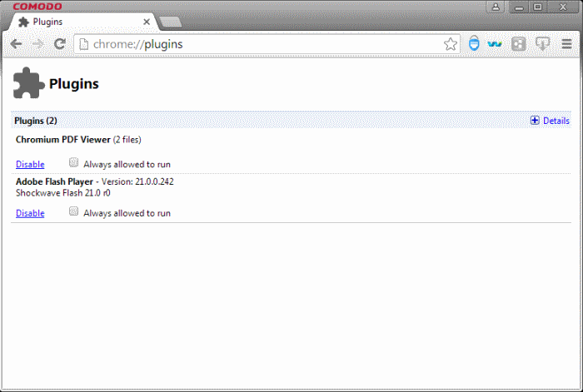This screenshot has height=392, width=583.
Task: Click the Chromium PDF Viewer name
Action: tap(63, 139)
